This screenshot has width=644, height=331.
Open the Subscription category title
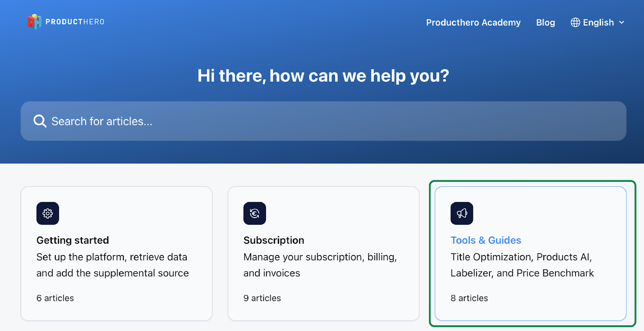pos(274,240)
